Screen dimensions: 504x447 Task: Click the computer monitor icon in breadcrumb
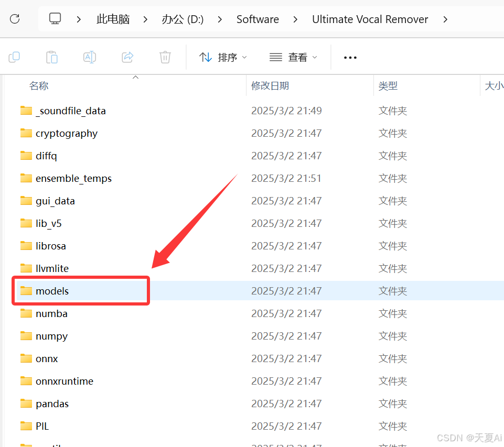(x=55, y=19)
